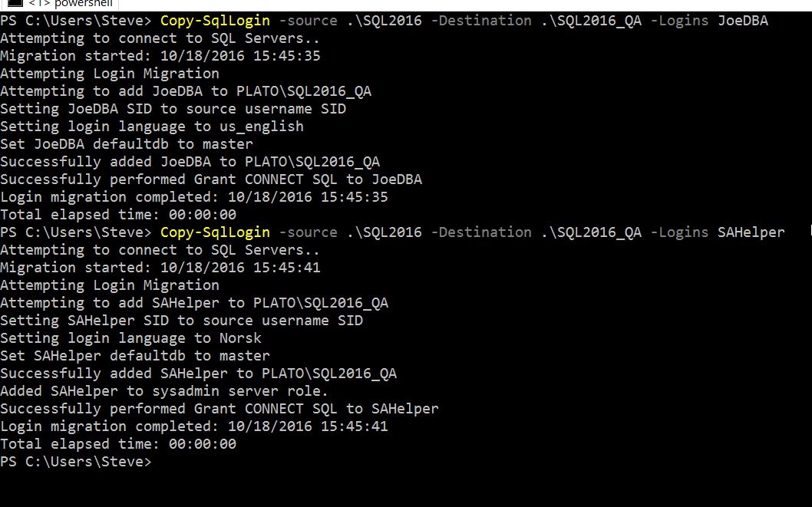
Task: Click the "Setting login language to us_english" line
Action: tap(152, 127)
